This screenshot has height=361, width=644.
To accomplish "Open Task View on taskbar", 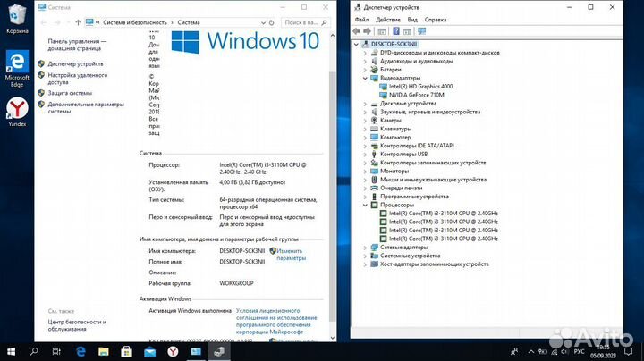I will click(56, 351).
